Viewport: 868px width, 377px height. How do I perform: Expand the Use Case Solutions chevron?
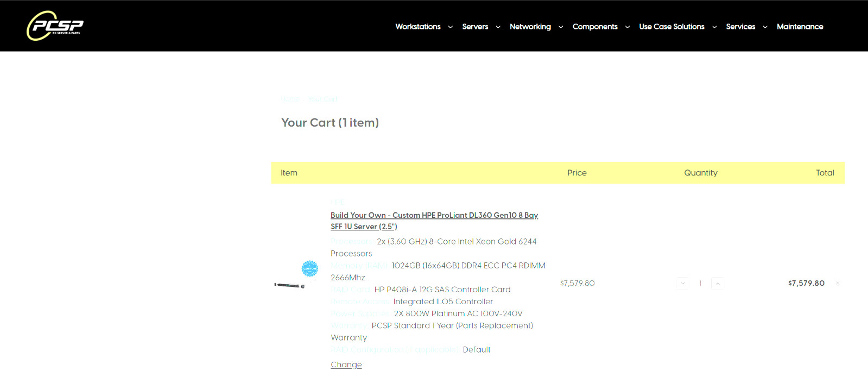(714, 27)
